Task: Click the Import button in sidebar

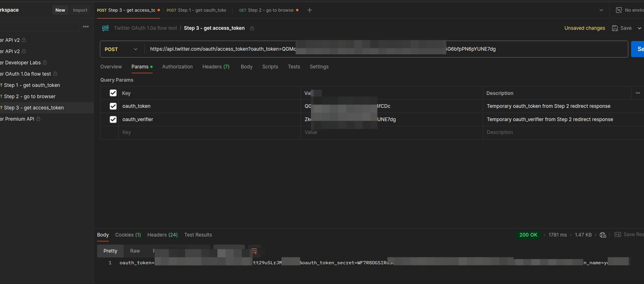Action: (x=80, y=10)
